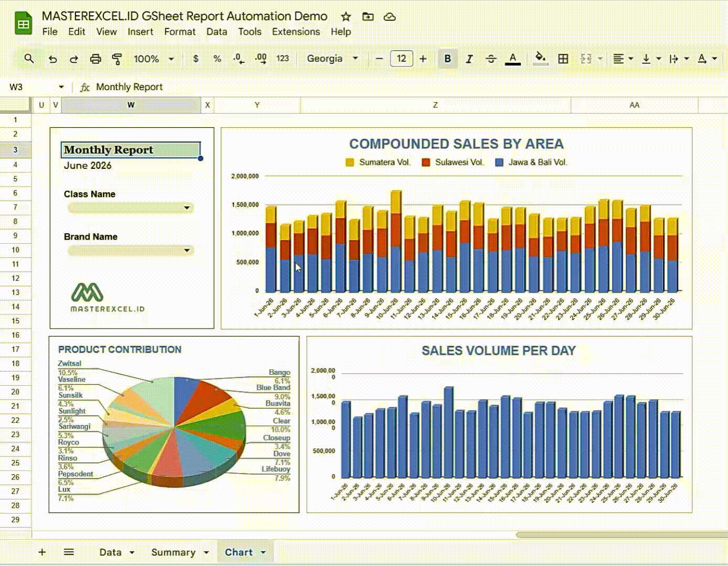Open the Help menu

(341, 31)
